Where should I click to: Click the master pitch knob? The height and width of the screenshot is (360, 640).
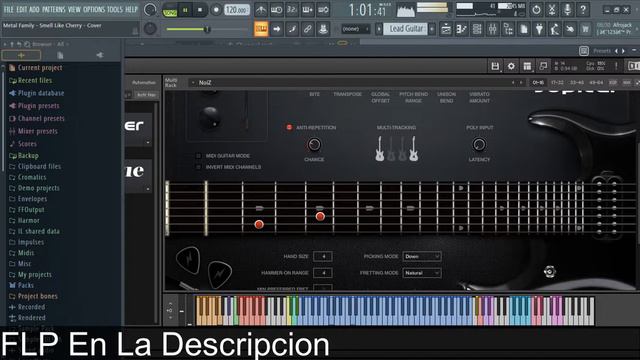click(150, 29)
